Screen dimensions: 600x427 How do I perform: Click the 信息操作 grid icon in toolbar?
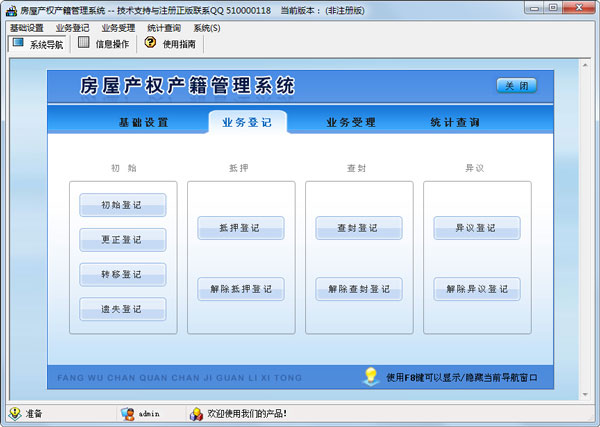pos(83,42)
